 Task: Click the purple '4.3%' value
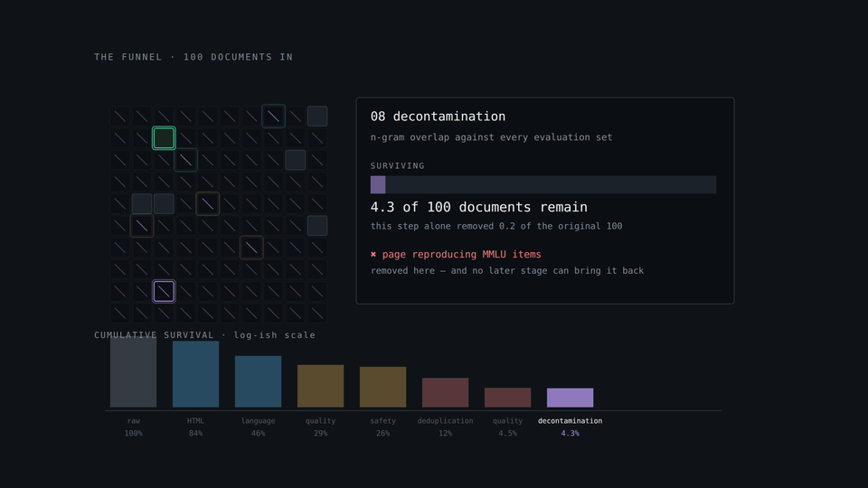point(571,433)
